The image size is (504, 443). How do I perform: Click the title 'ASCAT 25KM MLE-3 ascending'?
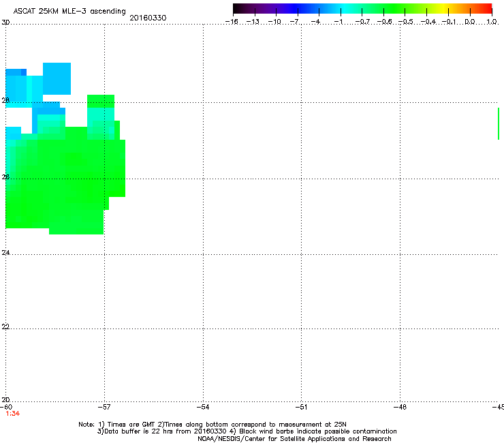tap(69, 12)
